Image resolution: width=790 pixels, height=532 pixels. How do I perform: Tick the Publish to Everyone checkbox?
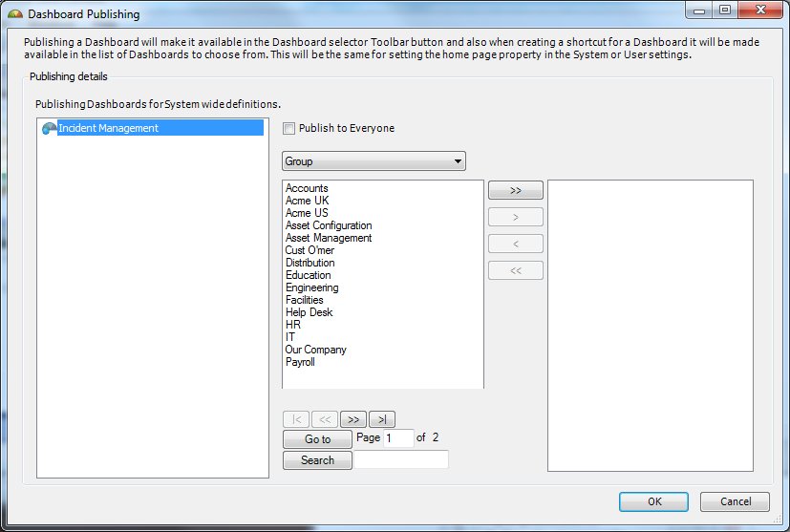click(x=288, y=129)
